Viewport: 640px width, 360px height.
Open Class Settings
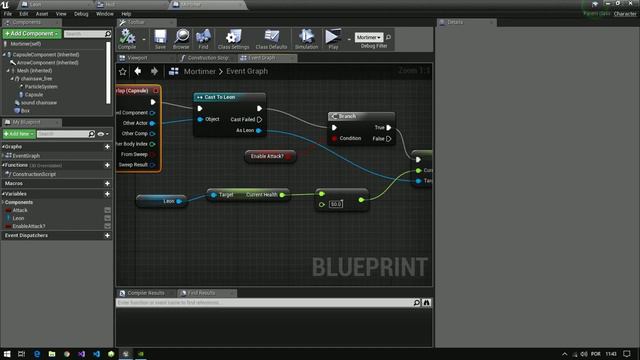click(x=233, y=39)
